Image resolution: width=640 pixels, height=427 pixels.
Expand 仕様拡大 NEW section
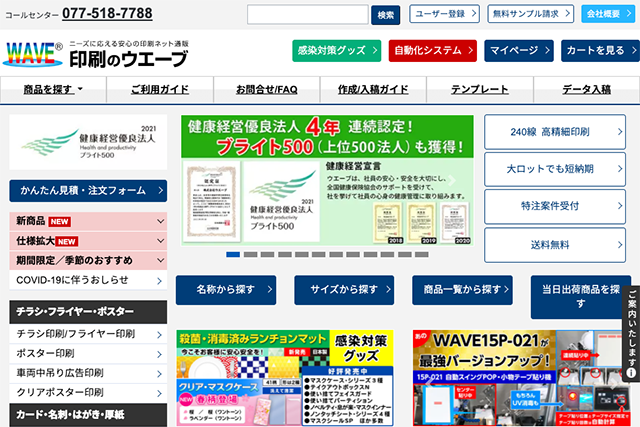(x=88, y=241)
